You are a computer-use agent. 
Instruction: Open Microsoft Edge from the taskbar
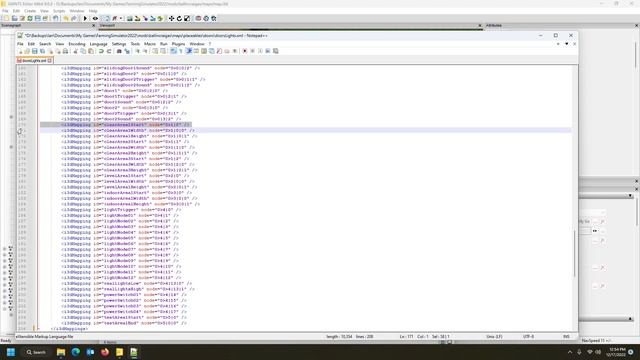76,352
